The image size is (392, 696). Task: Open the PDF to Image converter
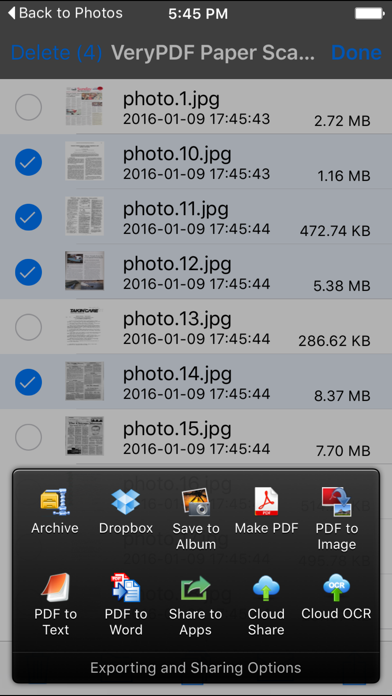[x=337, y=502]
